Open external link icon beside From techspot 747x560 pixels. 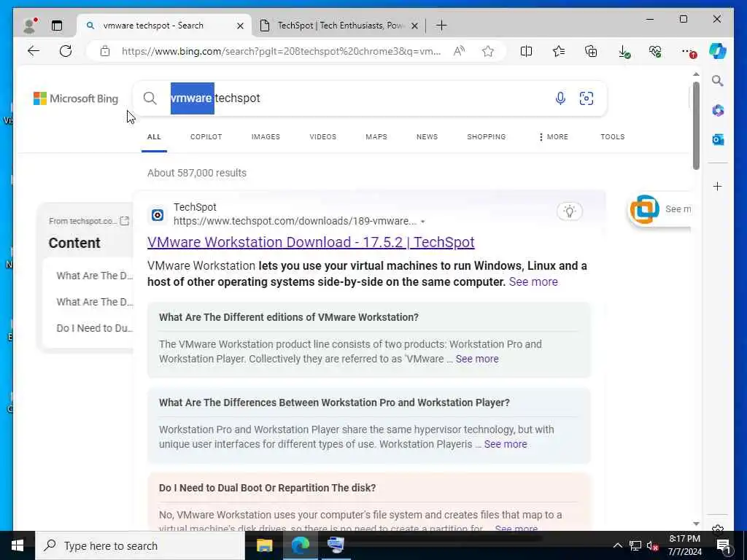(x=124, y=220)
